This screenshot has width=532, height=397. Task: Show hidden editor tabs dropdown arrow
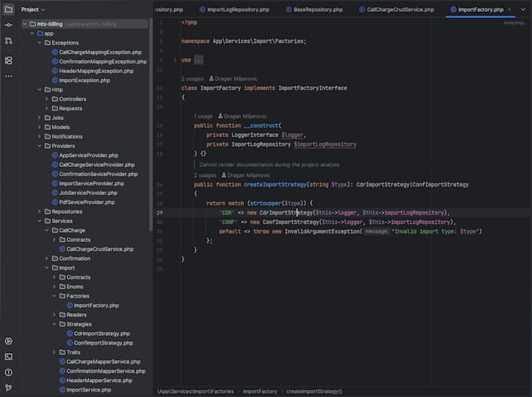[x=523, y=9]
